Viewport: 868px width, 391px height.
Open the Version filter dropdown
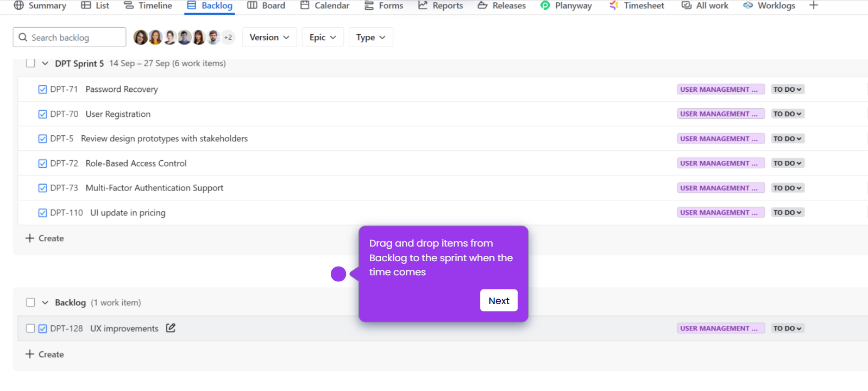click(269, 37)
